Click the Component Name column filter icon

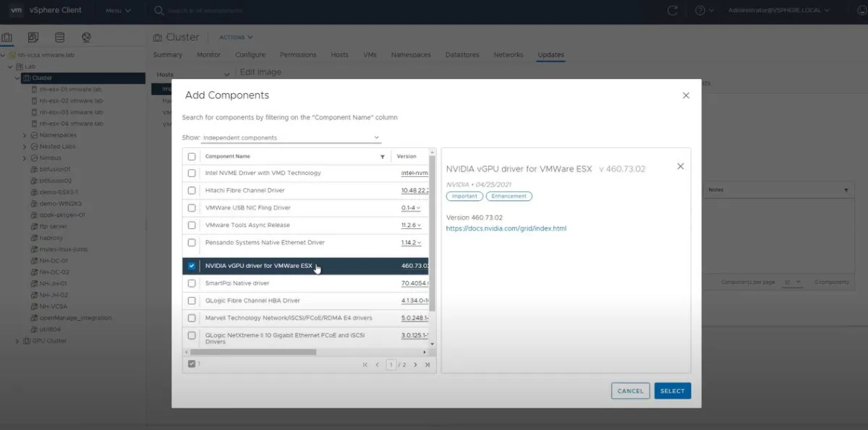tap(383, 156)
